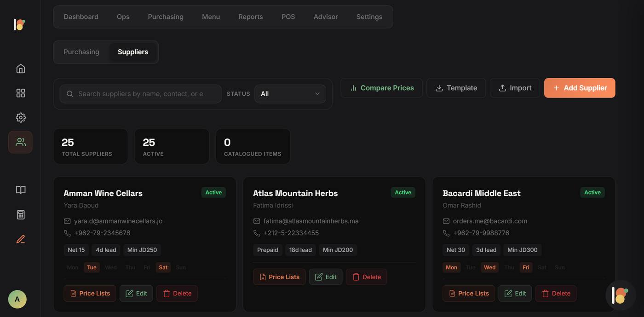The image size is (644, 317).
Task: Download the supplier Template
Action: pyautogui.click(x=456, y=88)
